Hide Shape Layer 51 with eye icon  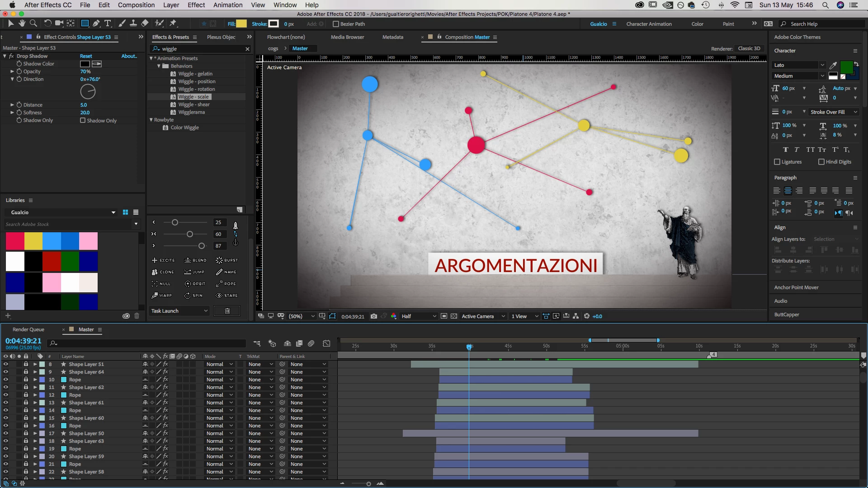tap(6, 364)
